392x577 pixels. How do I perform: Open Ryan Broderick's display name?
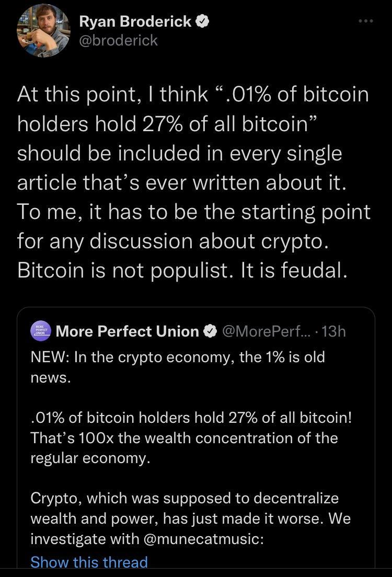135,21
